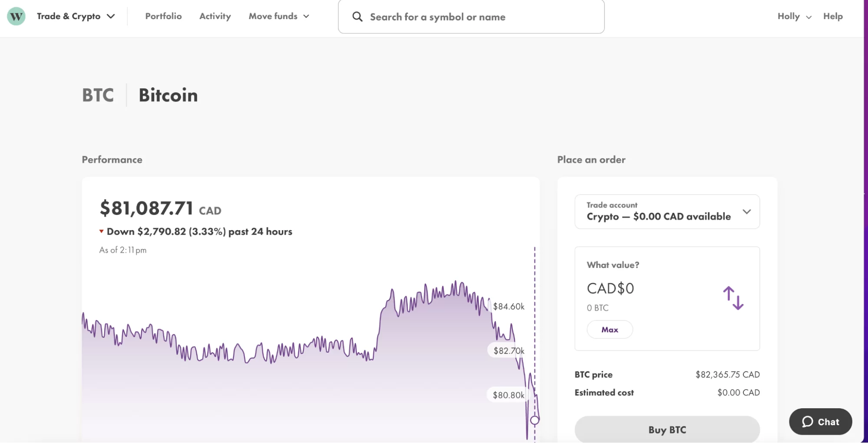This screenshot has width=868, height=443.
Task: Click the BTC price $82,365.75 CAD value
Action: click(x=727, y=374)
